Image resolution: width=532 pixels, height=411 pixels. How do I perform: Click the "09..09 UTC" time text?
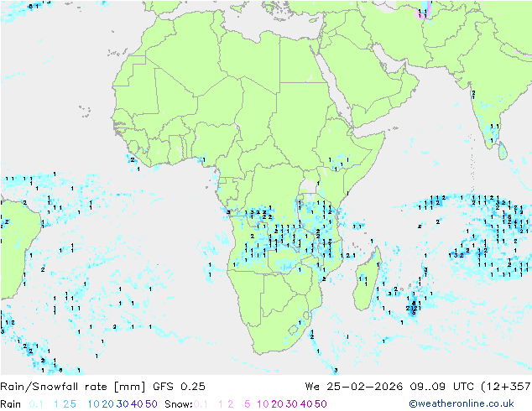coord(442,387)
